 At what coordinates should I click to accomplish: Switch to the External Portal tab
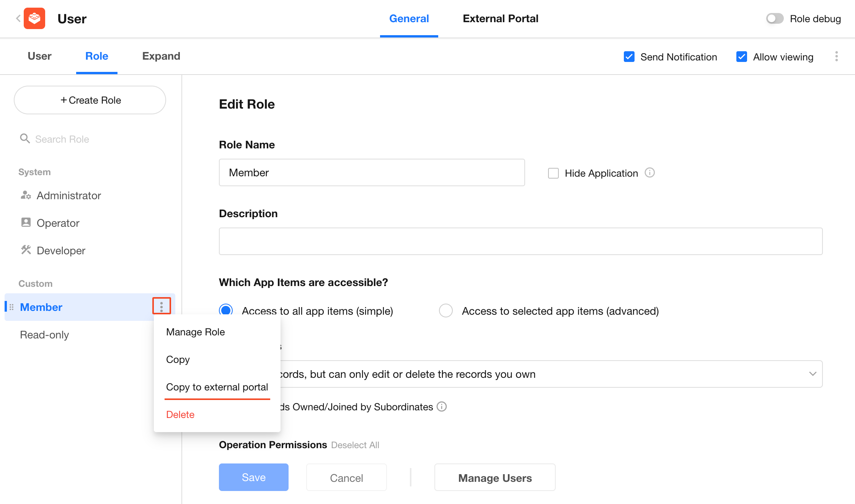[500, 19]
